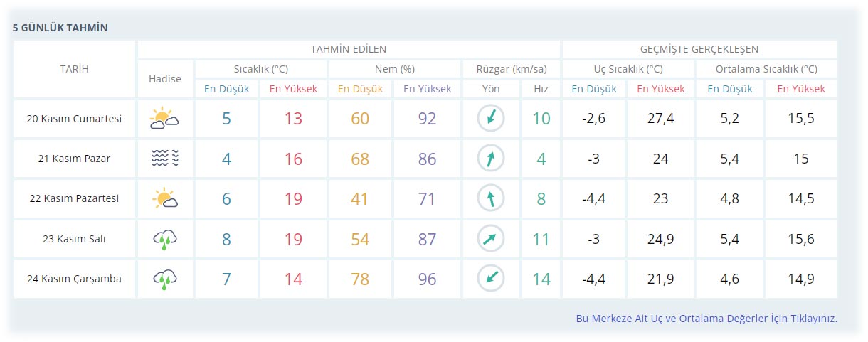The height and width of the screenshot is (342, 868).
Task: Click wind direction compass for 24 Kasım Çarşamba
Action: click(490, 279)
